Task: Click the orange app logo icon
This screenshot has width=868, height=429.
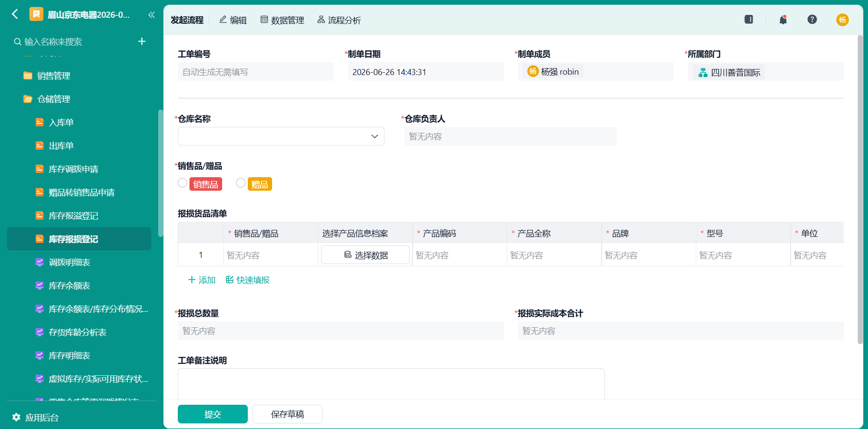Action: point(36,14)
